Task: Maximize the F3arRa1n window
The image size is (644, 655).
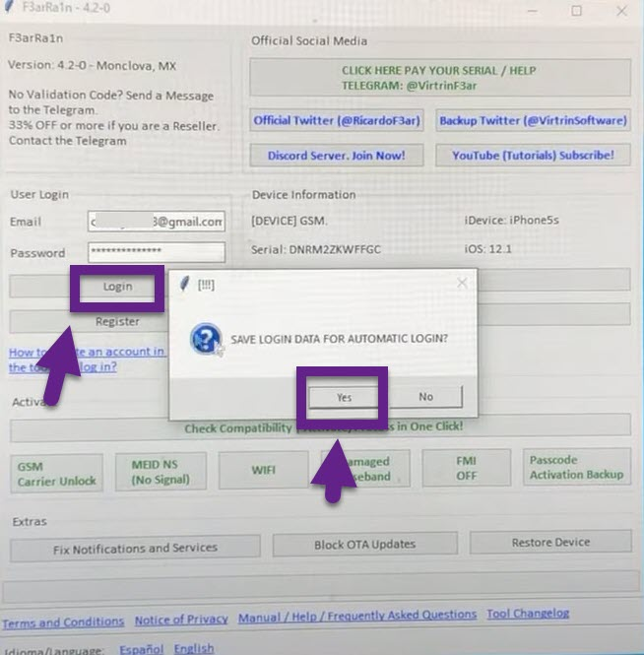Action: point(576,11)
